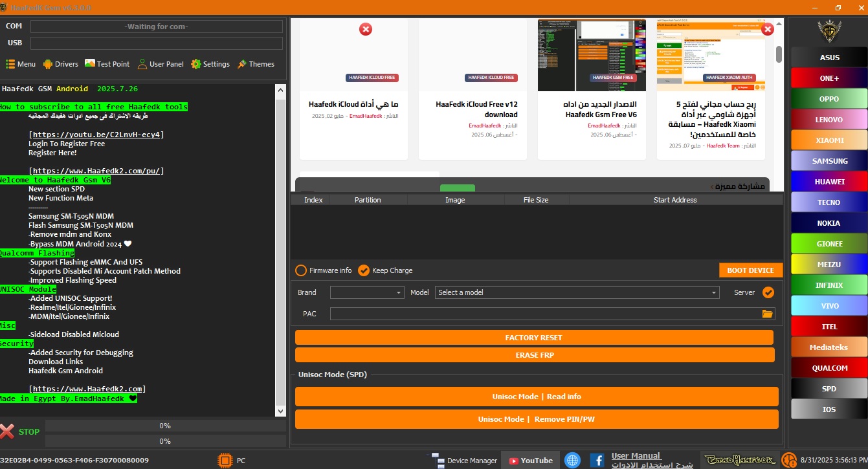Toggle the Keep Charge checkbox

[x=364, y=270]
